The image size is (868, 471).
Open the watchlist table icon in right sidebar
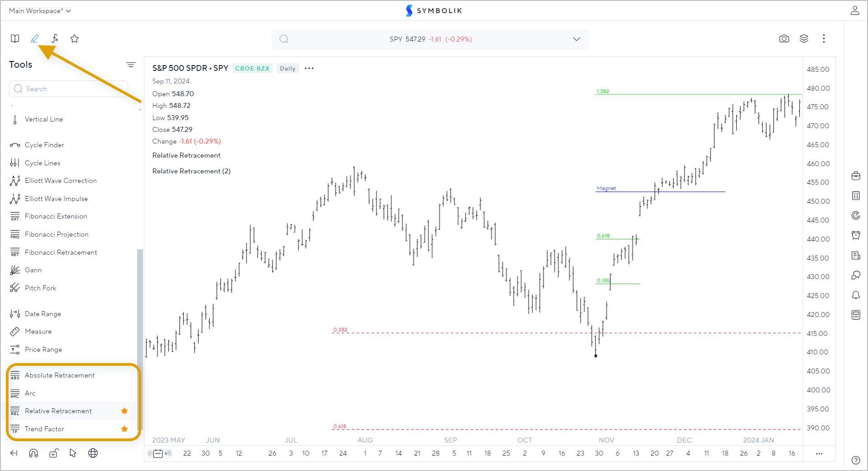point(856,196)
